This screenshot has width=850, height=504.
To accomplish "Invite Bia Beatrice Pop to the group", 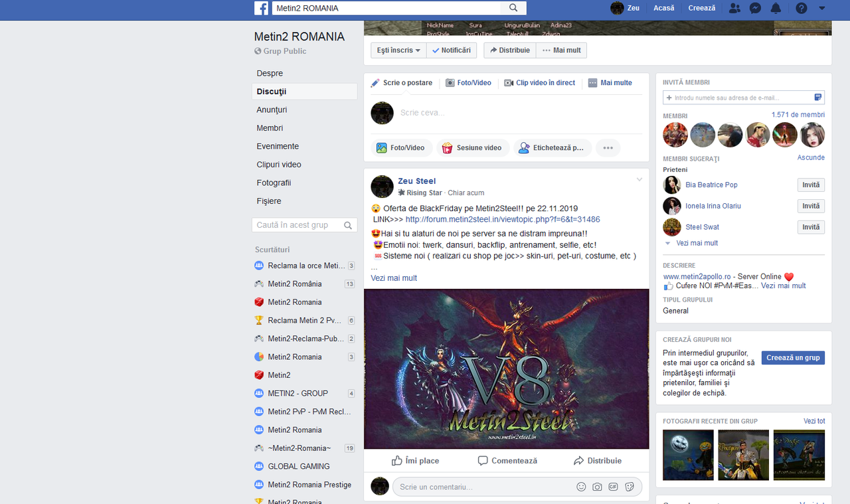I will 810,185.
